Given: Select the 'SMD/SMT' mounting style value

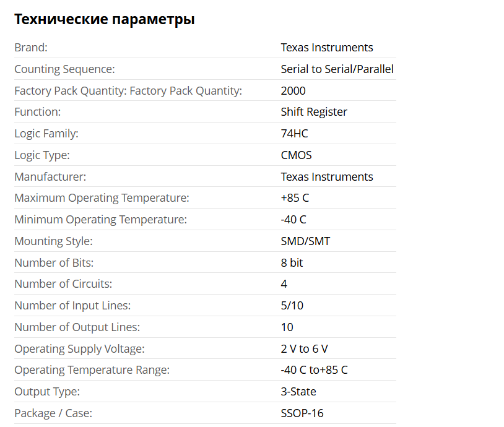Looking at the screenshot, I should (x=305, y=241).
